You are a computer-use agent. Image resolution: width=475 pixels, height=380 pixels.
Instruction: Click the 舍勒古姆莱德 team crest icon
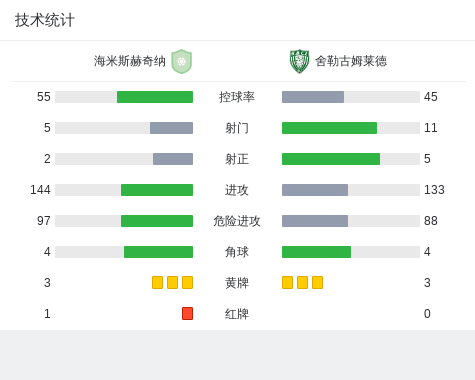[299, 61]
